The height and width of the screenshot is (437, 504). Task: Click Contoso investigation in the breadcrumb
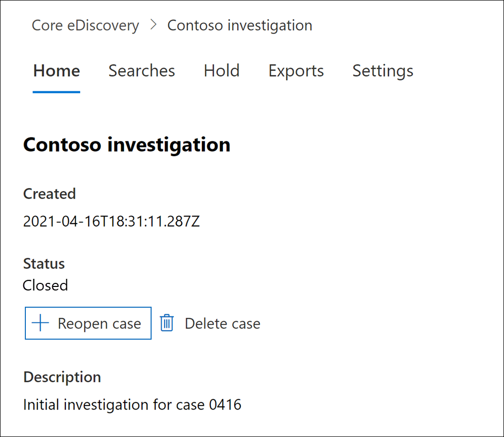click(240, 25)
